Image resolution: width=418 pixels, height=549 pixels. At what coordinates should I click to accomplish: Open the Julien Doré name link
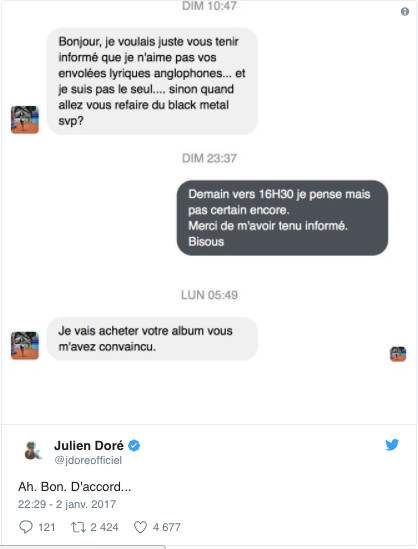pos(89,445)
